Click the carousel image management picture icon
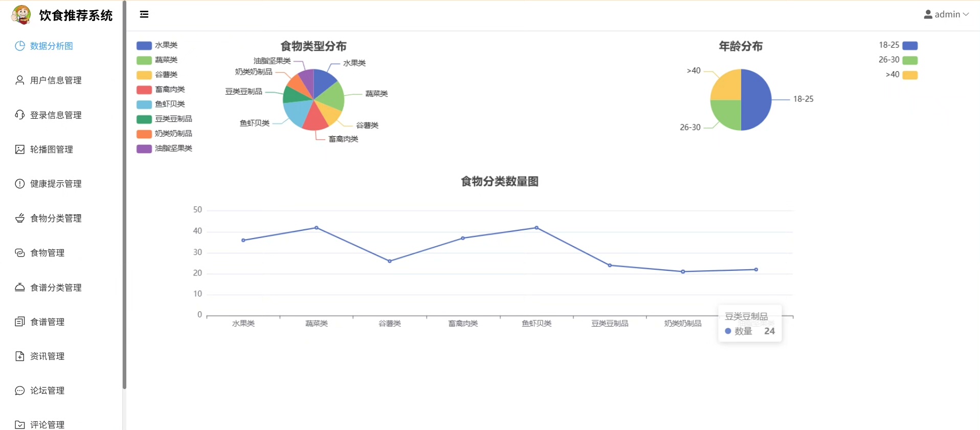This screenshot has width=980, height=430. (19, 149)
